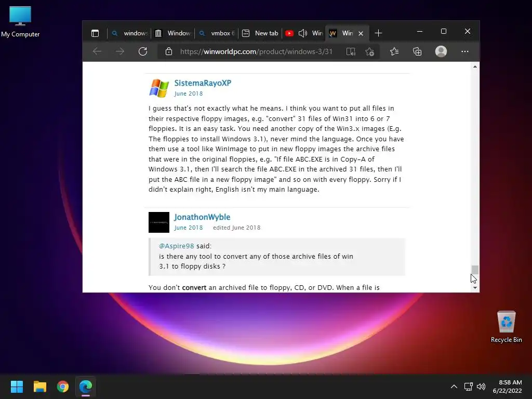Minimize the Edge browser window

420,31
